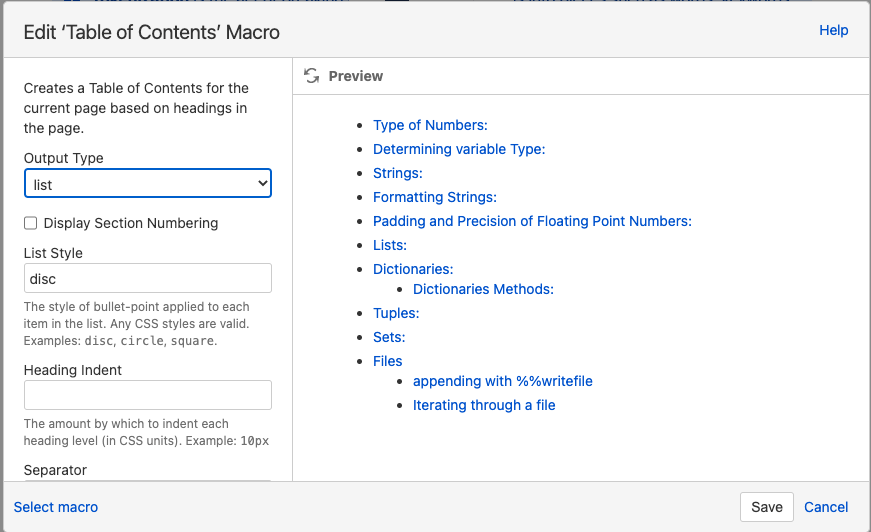The height and width of the screenshot is (532, 871).
Task: Open Iterating through a file link
Action: coord(484,405)
